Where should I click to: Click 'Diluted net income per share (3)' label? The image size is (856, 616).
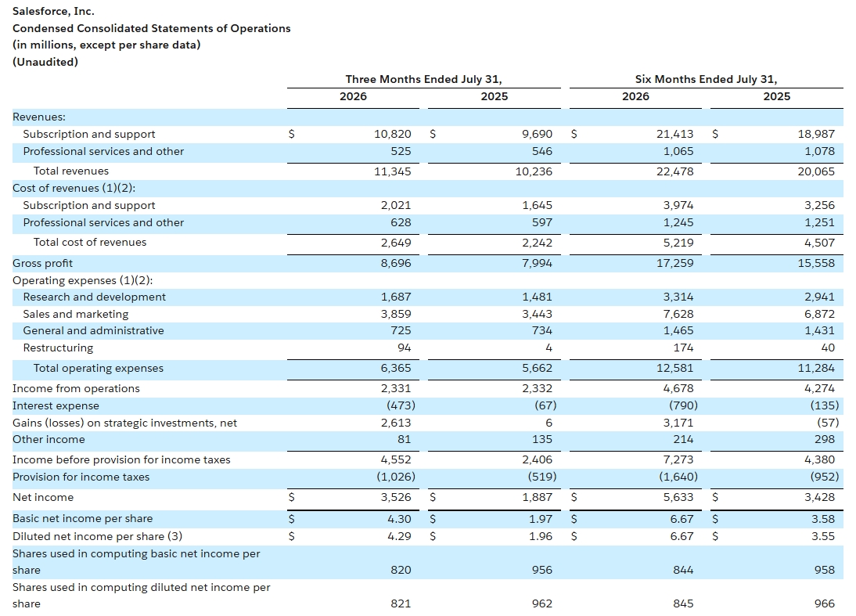[x=97, y=536]
